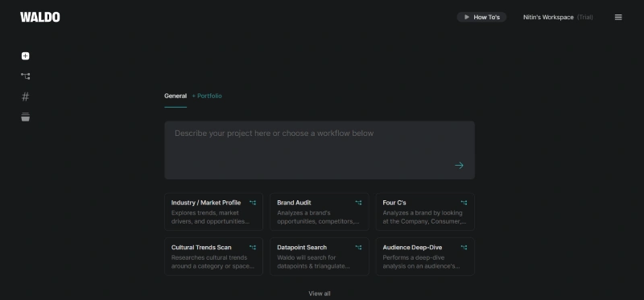Add a Portfolio tab
644x300 pixels.
pyautogui.click(x=207, y=96)
